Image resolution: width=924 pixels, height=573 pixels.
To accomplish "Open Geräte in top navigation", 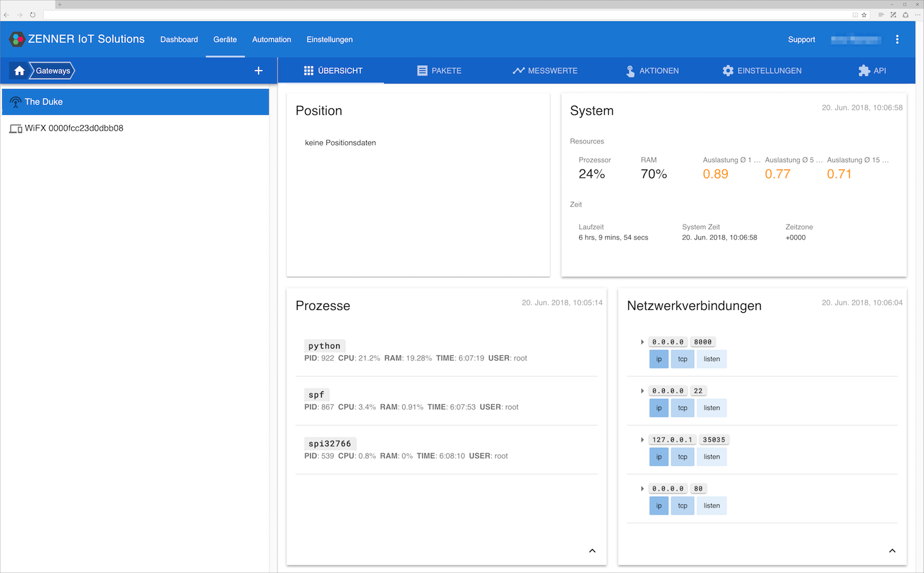I will coord(225,39).
